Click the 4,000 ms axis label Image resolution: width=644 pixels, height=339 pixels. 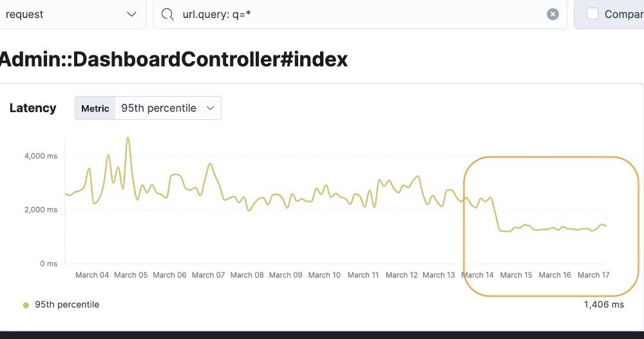pos(39,156)
